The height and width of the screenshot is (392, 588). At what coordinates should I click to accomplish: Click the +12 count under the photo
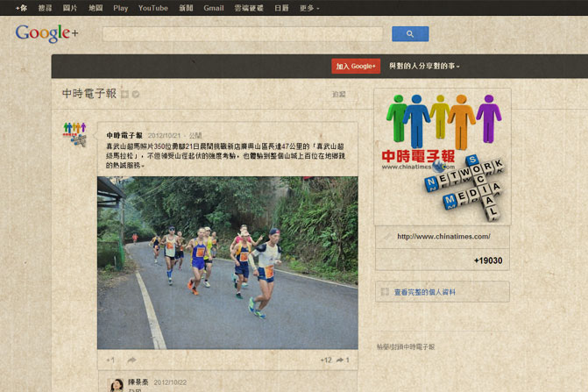326,360
